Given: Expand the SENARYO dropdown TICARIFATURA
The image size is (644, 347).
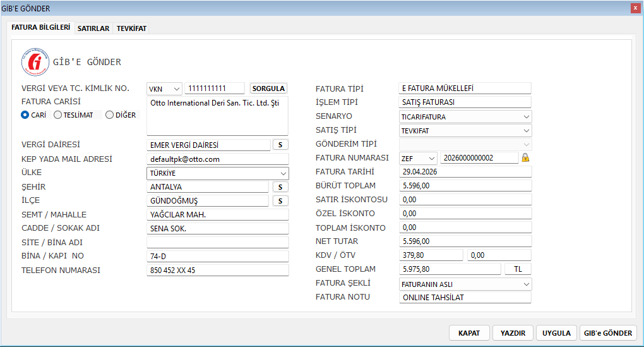Looking at the screenshot, I should (x=465, y=117).
